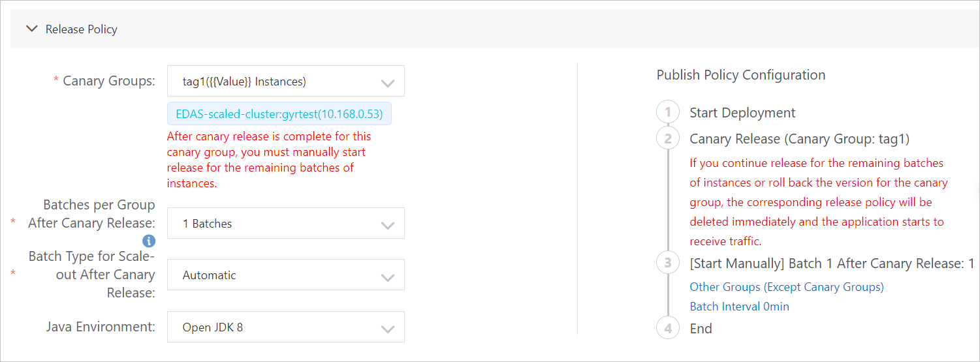Collapse the Release Policy section chevron
980x362 pixels.
(x=31, y=29)
